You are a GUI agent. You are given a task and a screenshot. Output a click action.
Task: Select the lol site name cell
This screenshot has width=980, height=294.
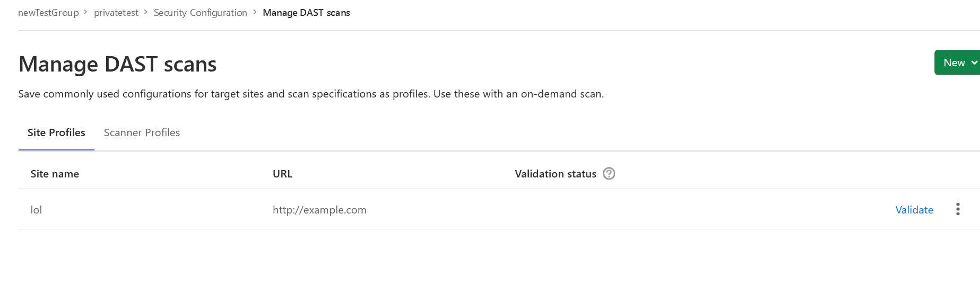click(x=36, y=210)
